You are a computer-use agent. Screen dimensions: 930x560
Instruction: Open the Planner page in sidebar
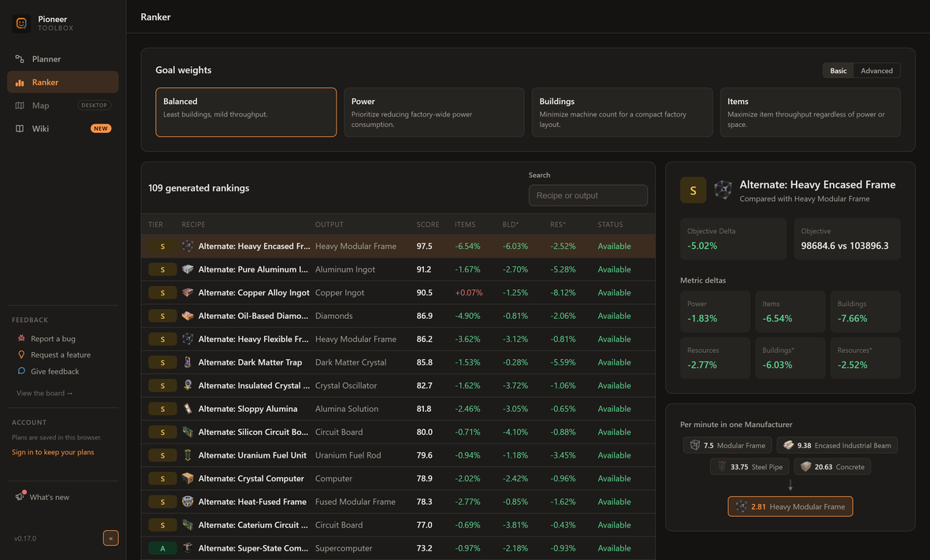[63, 58]
